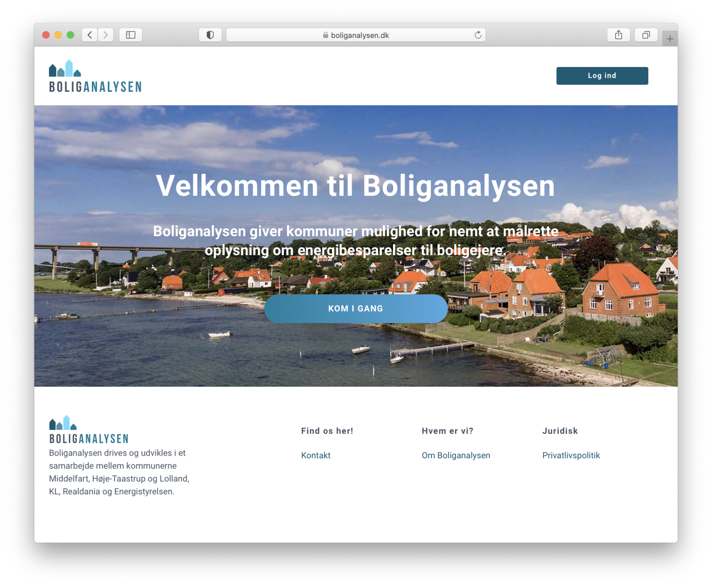The height and width of the screenshot is (588, 712).
Task: Click the Hvem er vi? heading
Action: 447,431
